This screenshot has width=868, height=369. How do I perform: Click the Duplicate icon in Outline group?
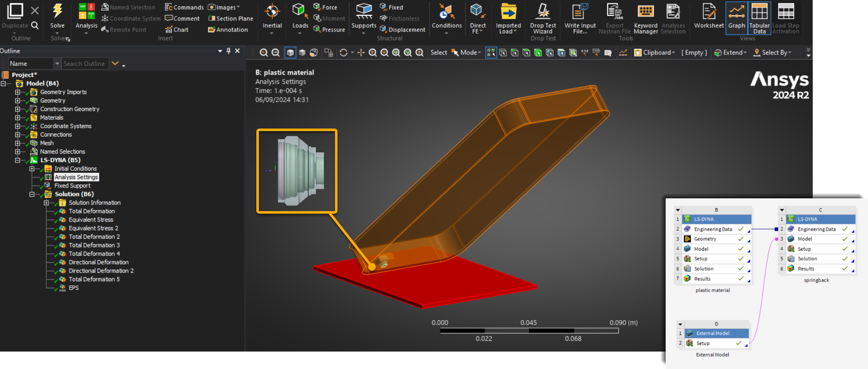click(x=15, y=11)
